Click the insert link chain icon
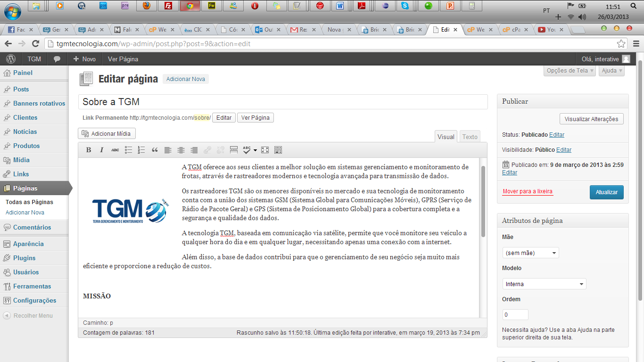 (x=207, y=150)
